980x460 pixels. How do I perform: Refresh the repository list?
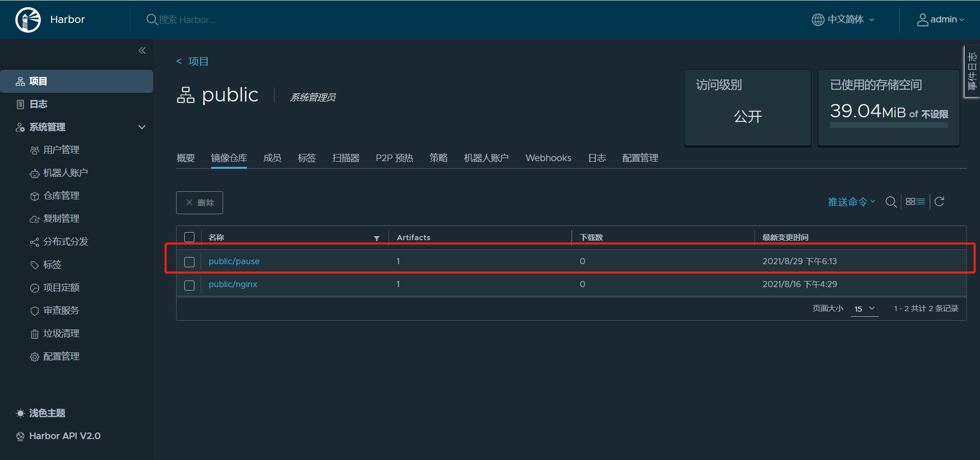939,201
